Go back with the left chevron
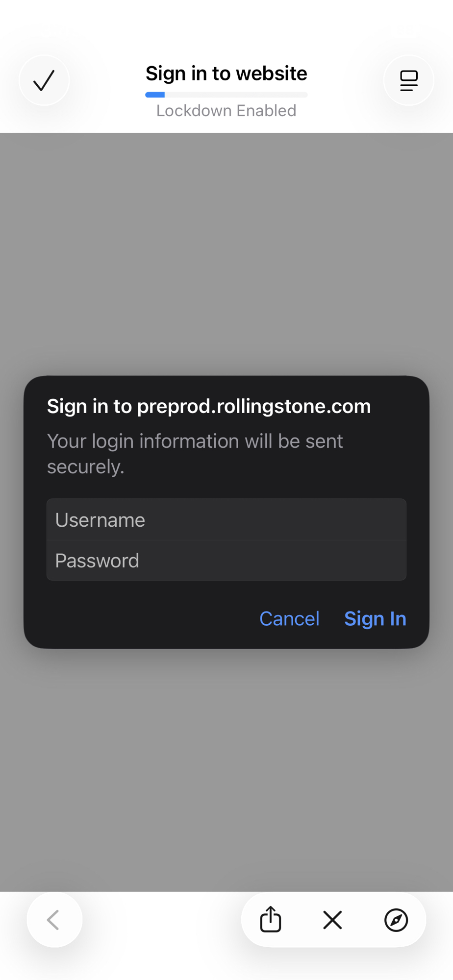453x980 pixels. pos(54,920)
